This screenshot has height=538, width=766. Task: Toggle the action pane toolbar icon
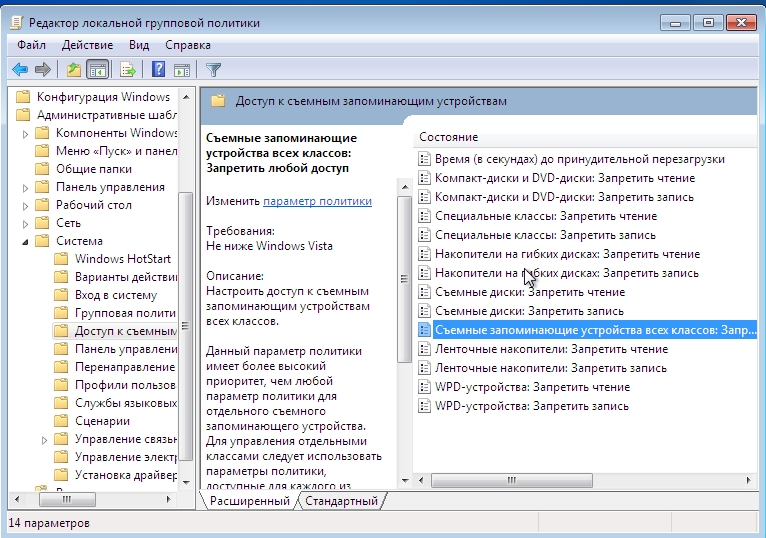[x=182, y=70]
